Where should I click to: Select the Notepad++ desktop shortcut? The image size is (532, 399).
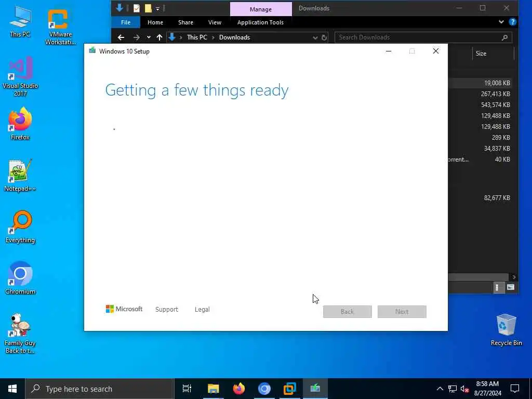coord(20,175)
